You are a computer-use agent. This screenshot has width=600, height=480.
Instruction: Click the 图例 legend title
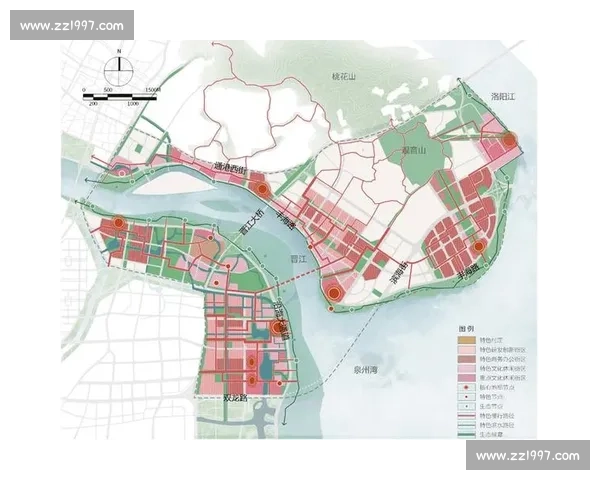[x=467, y=328]
